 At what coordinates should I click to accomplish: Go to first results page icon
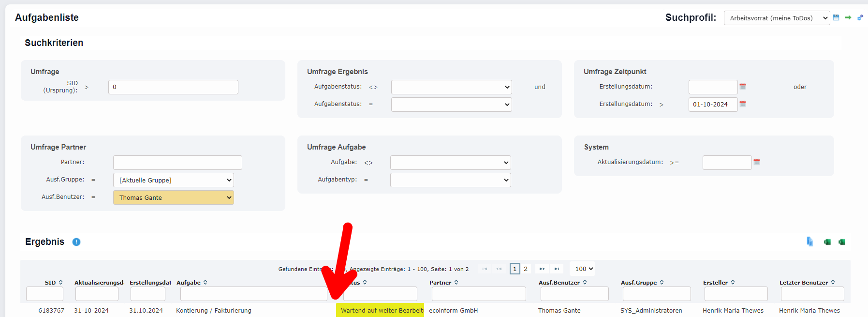pyautogui.click(x=485, y=269)
